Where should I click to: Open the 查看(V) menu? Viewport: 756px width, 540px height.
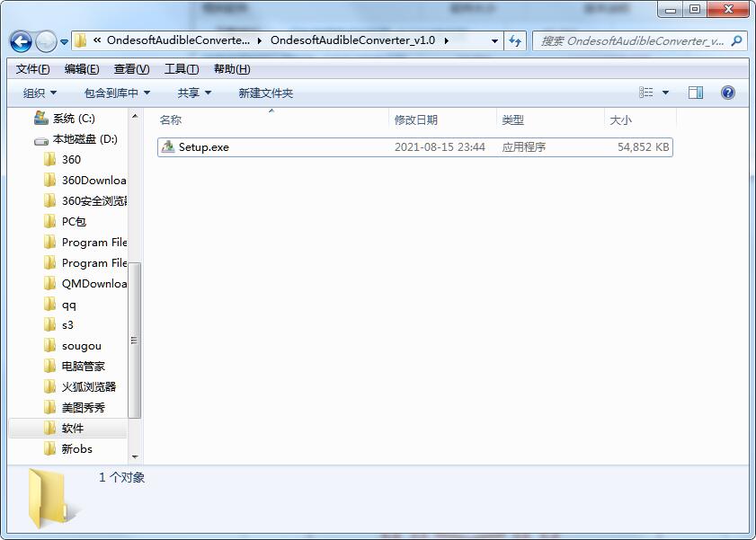(131, 69)
